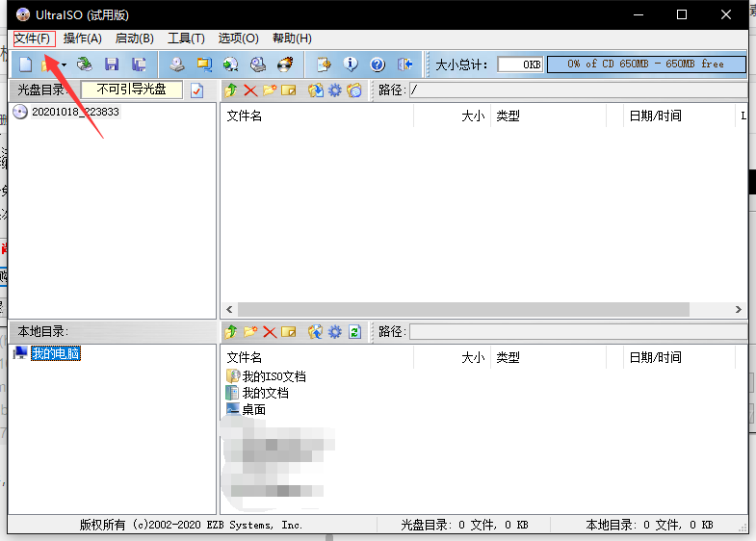This screenshot has width=756, height=541.
Task: Select the 我的ISO文档 folder
Action: [274, 376]
